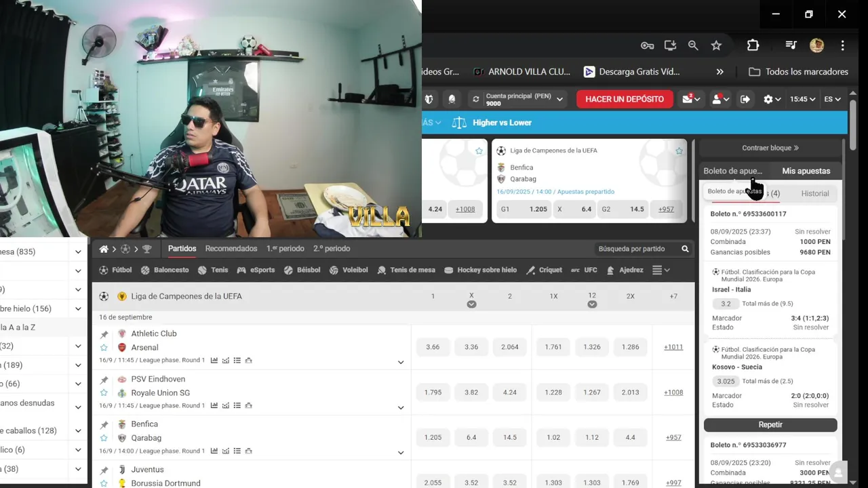868x488 pixels.
Task: Favorite Benfica vs Qarabag row with the star
Action: (x=104, y=439)
